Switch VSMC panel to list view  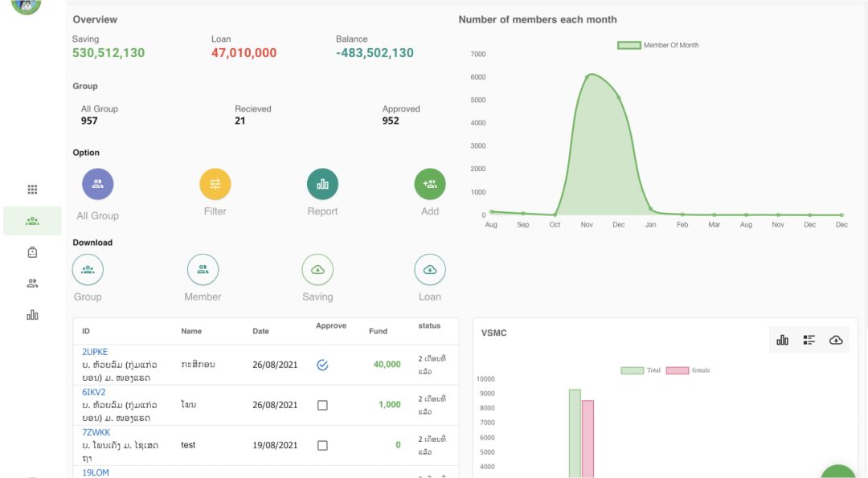coord(809,341)
